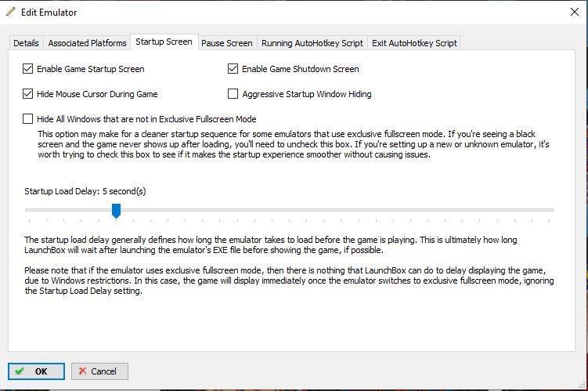Screen dimensions: 588x391
Task: Open the Pause Screen tab
Action: tap(227, 43)
